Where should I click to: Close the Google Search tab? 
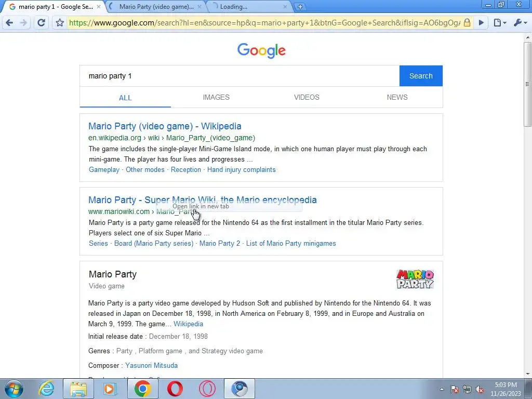click(x=99, y=6)
